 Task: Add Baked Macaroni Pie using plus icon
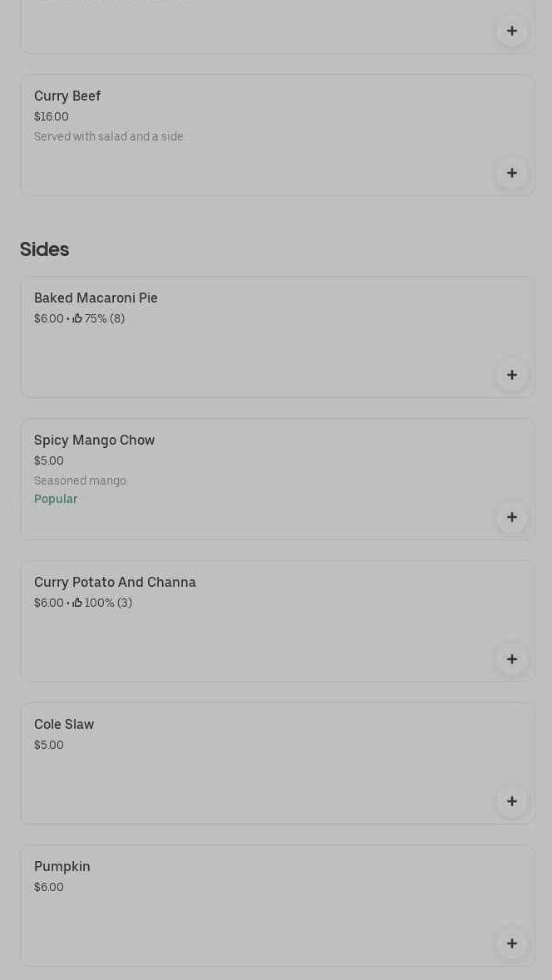click(512, 375)
